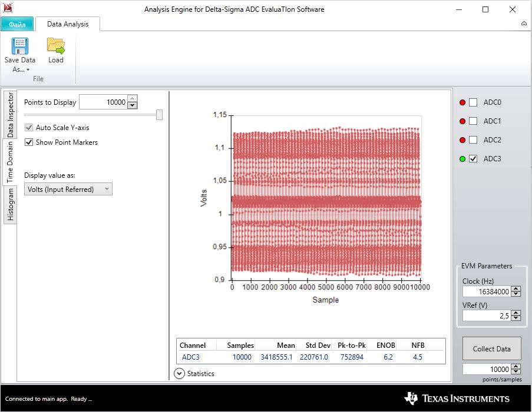532x412 pixels.
Task: Select the ADC3 row in statistics table
Action: click(x=311, y=357)
